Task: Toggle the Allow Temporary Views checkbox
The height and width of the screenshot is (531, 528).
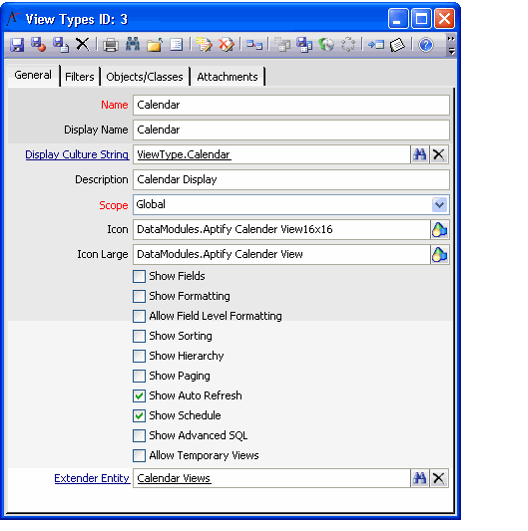Action: pyautogui.click(x=139, y=456)
